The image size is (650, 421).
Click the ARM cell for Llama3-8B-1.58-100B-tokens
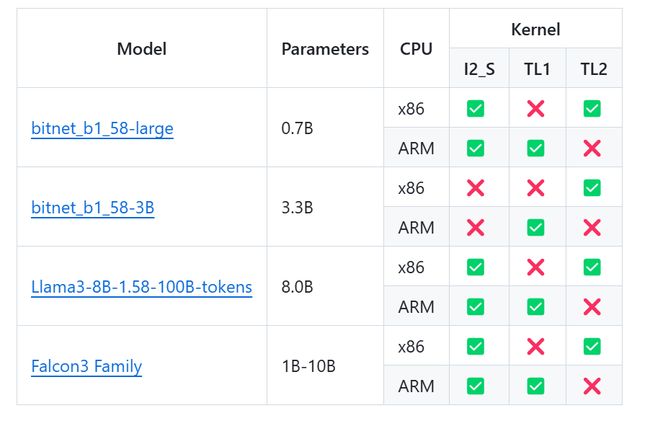416,307
